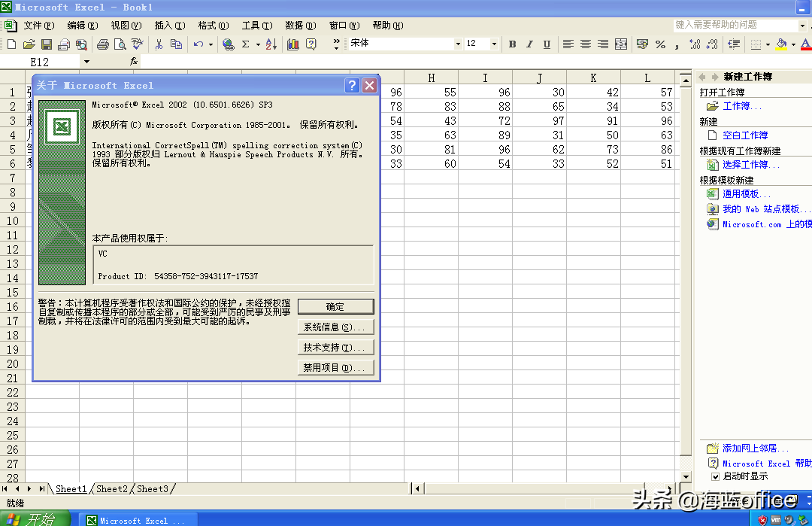812x526 pixels.
Task: Click the Borders toolbar icon
Action: pos(756,44)
